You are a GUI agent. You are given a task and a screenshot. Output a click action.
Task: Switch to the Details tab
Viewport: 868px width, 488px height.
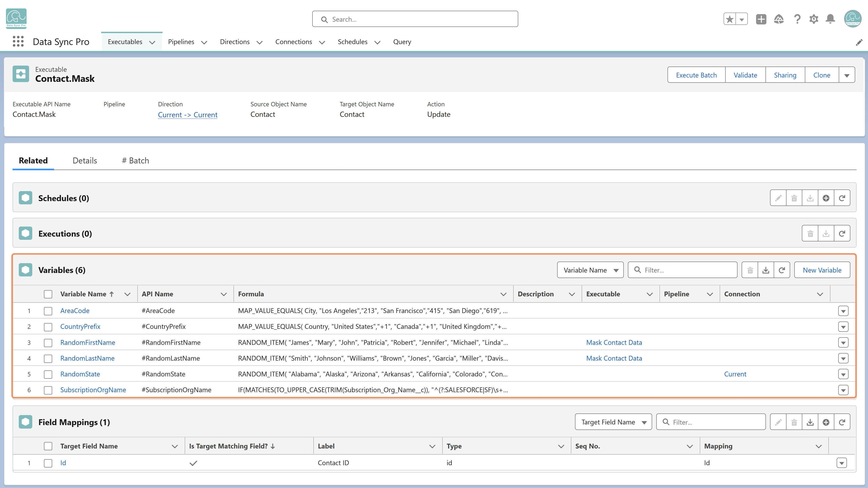(84, 161)
